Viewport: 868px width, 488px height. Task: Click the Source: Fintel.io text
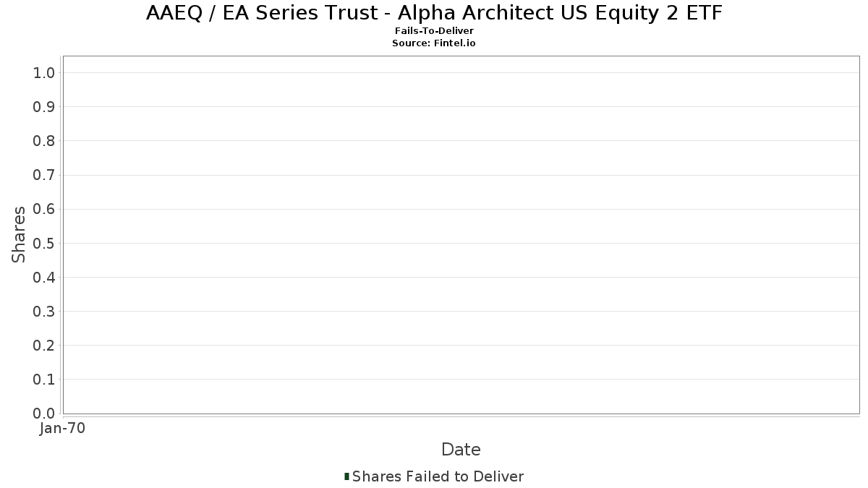(x=434, y=43)
